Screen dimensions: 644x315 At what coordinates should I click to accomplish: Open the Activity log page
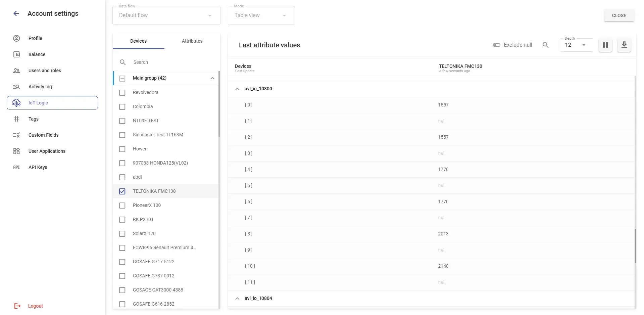pyautogui.click(x=40, y=87)
